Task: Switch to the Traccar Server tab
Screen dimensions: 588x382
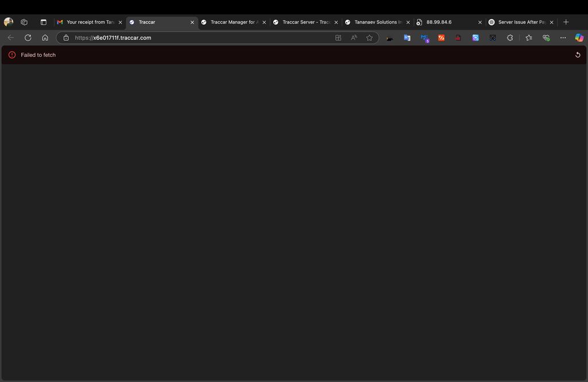Action: 305,22
